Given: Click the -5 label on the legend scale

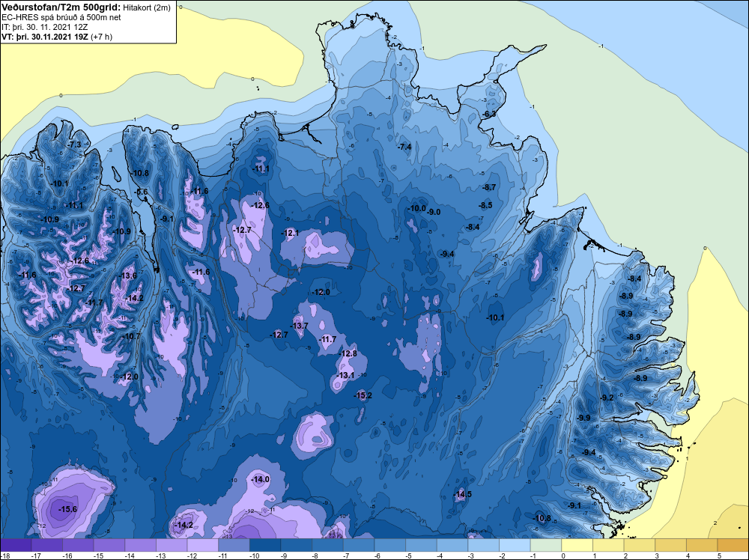Looking at the screenshot, I should (409, 556).
